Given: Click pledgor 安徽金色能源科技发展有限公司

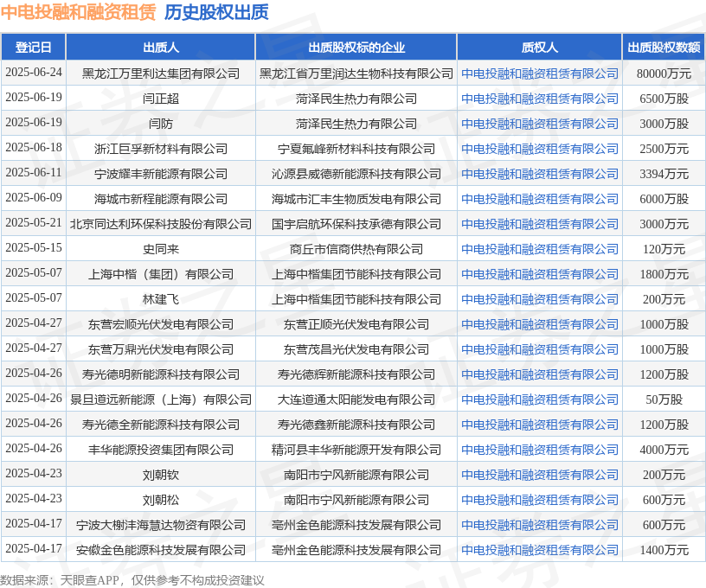Looking at the screenshot, I should (161, 550).
